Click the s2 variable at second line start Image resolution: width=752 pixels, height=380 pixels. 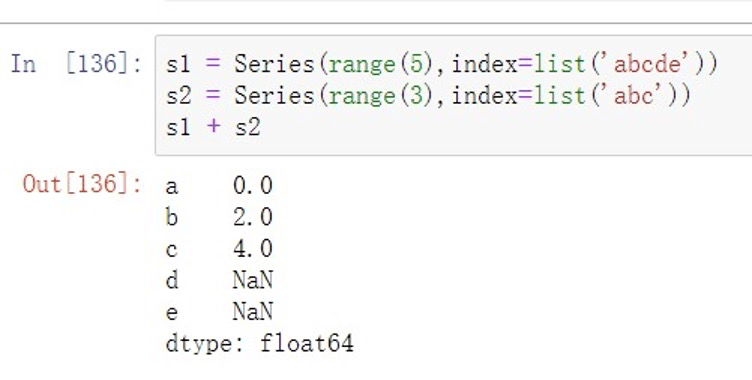(178, 96)
